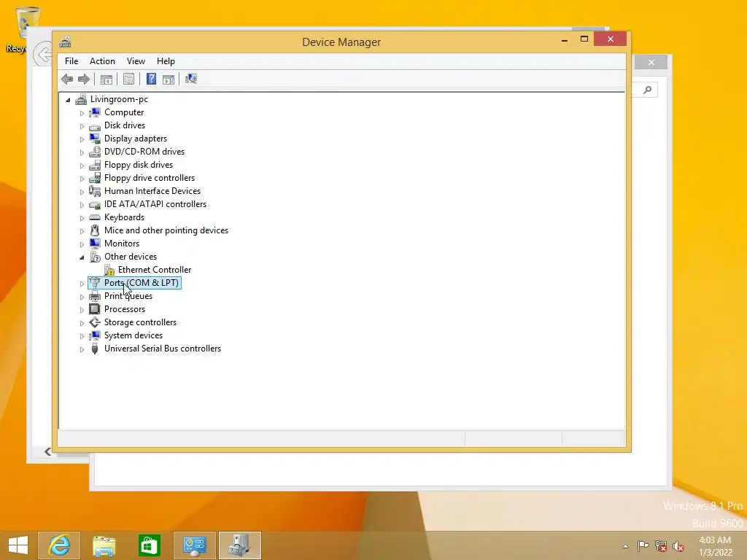Click the Back arrow toolbar icon
Image resolution: width=747 pixels, height=560 pixels.
click(67, 79)
